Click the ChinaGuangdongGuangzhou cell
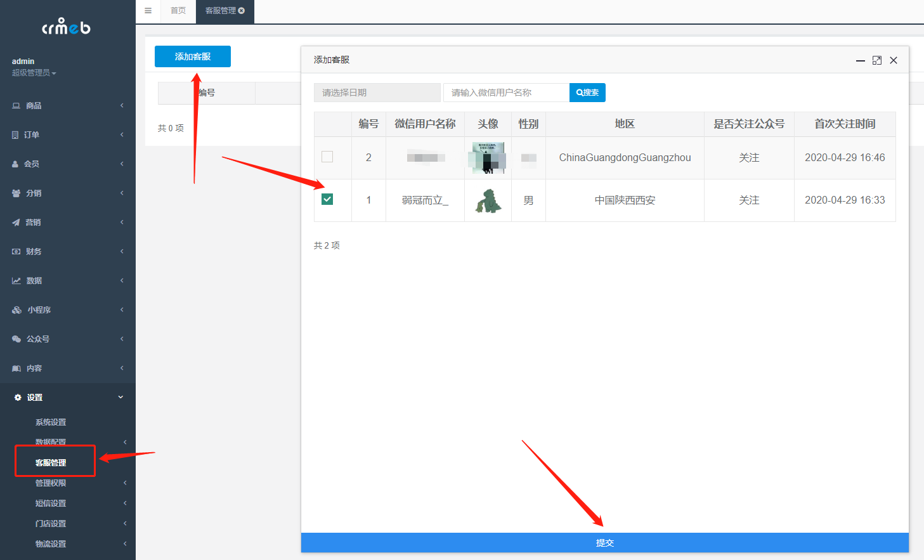924x560 pixels. 625,158
